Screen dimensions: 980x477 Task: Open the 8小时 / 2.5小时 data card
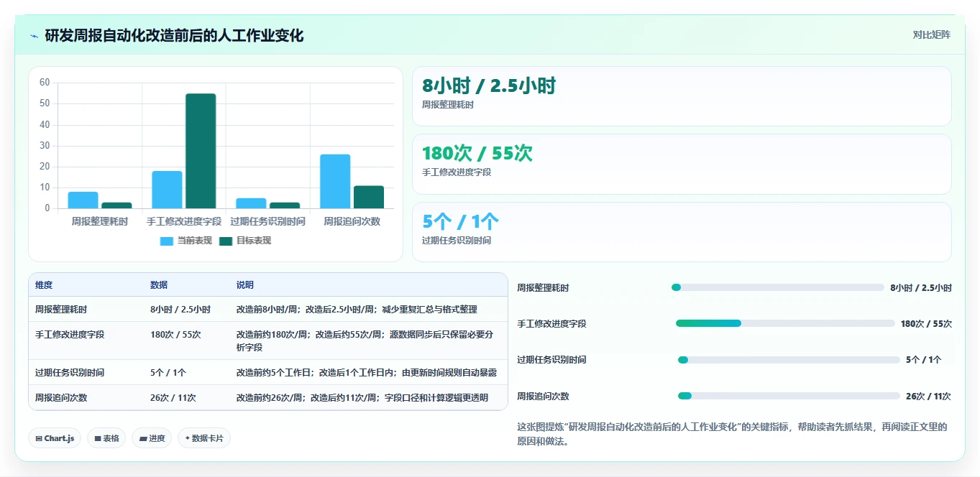[682, 96]
